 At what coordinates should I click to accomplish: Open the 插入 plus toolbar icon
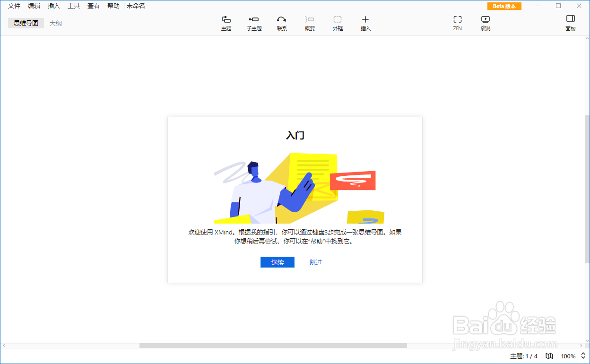click(365, 23)
